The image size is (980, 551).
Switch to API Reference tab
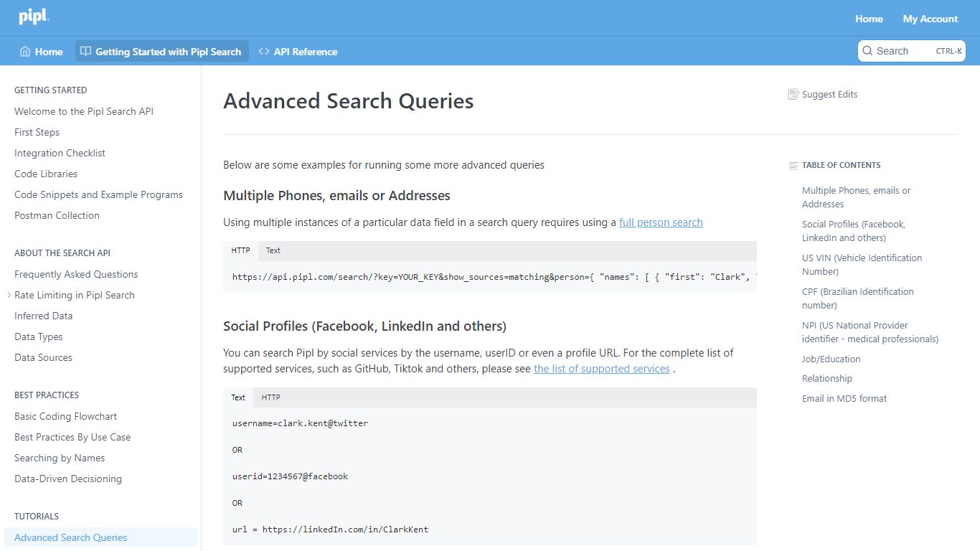298,52
